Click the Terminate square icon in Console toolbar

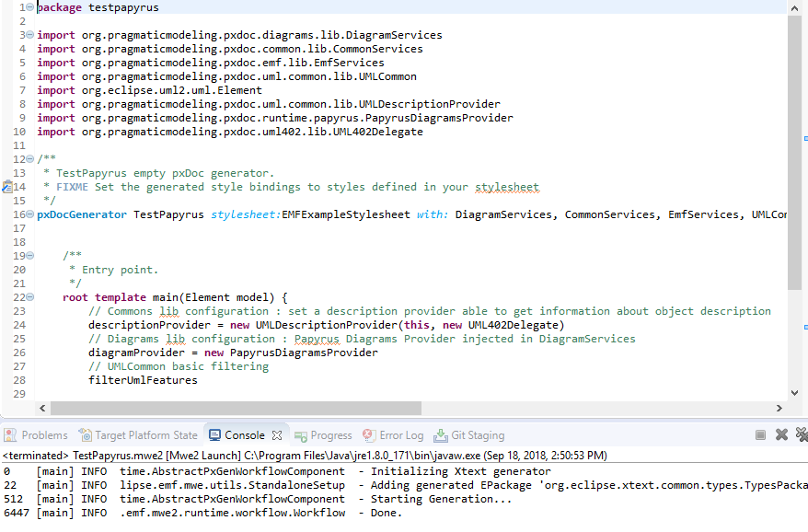point(760,435)
